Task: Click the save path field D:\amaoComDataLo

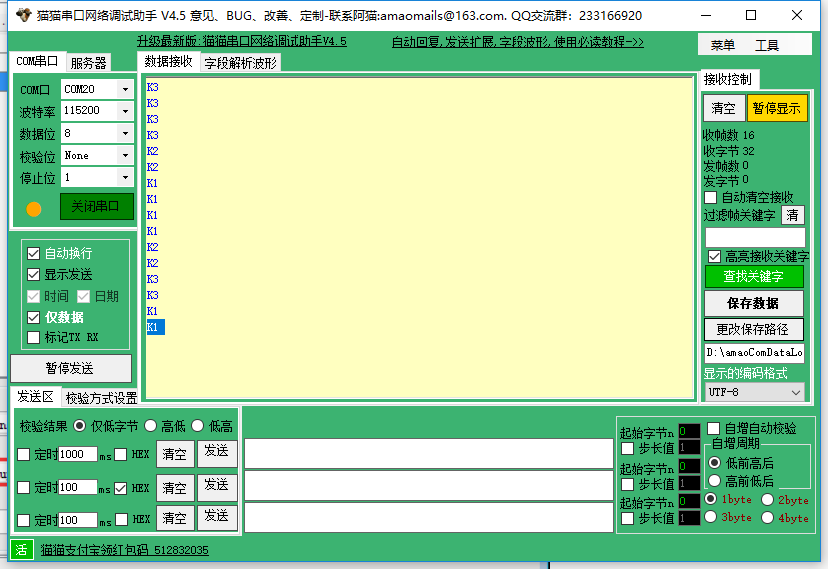Action: pyautogui.click(x=755, y=353)
